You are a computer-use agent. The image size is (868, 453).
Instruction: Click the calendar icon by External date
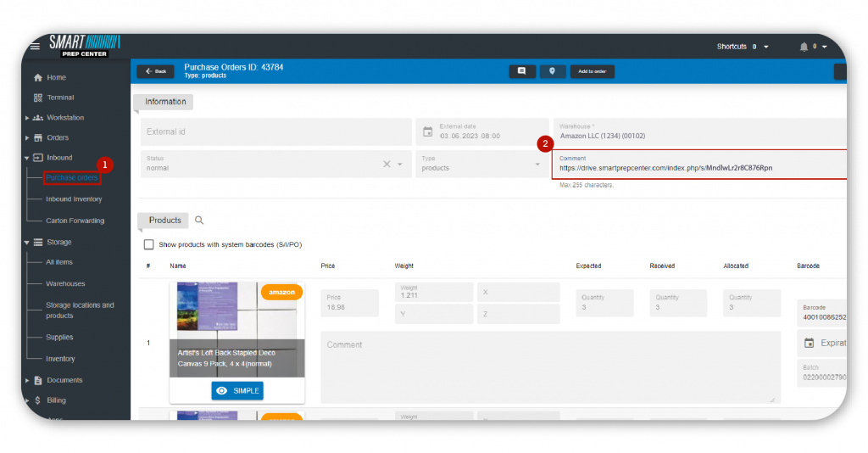click(x=428, y=131)
